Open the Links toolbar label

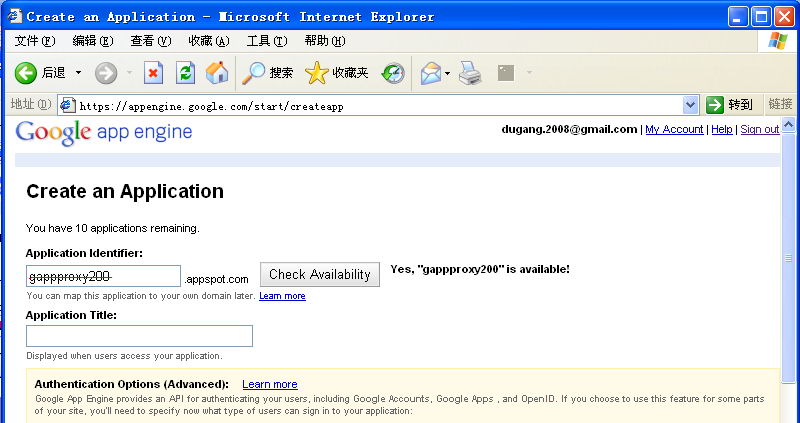pyautogui.click(x=780, y=104)
